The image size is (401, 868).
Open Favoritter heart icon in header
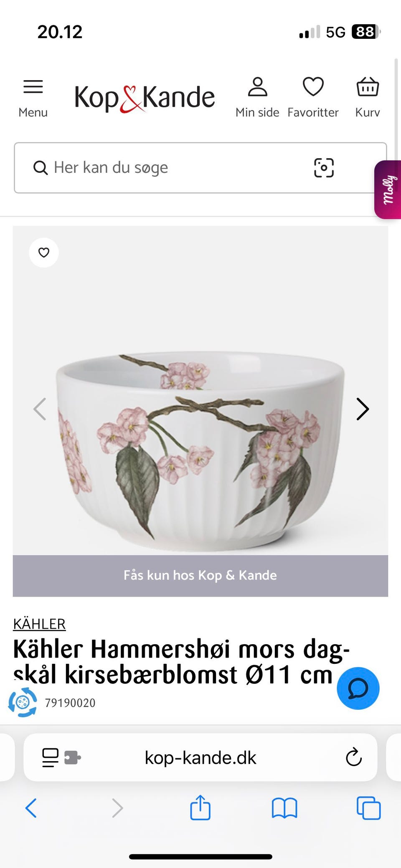click(x=313, y=98)
